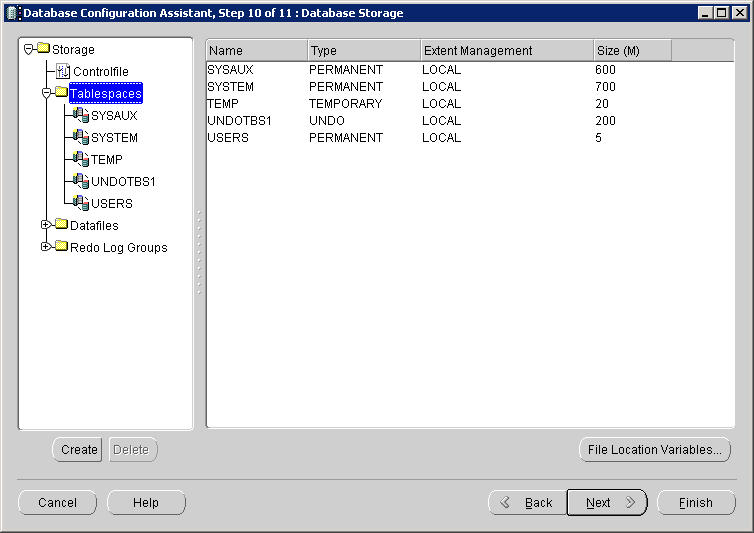The height and width of the screenshot is (533, 754).
Task: Click USERS in the Name column
Action: (x=228, y=138)
